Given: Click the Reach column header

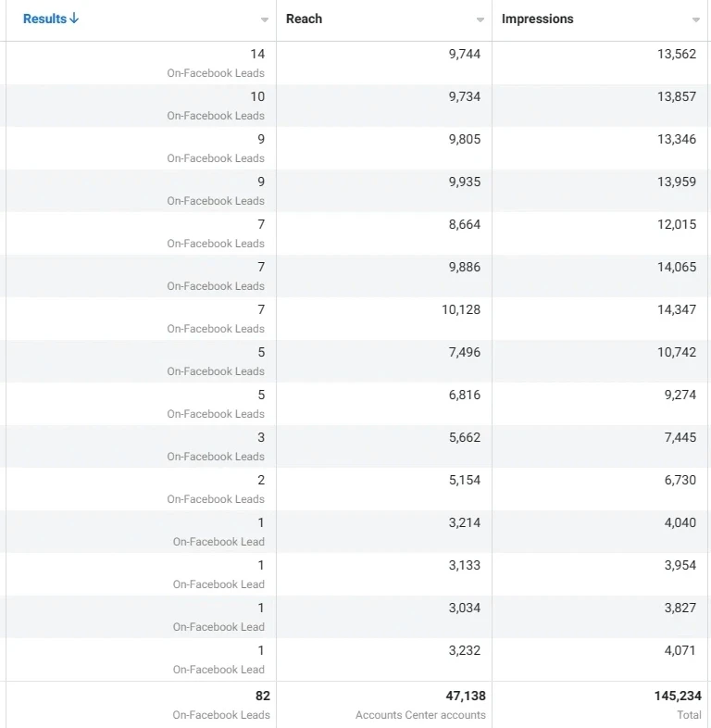Looking at the screenshot, I should pyautogui.click(x=304, y=19).
